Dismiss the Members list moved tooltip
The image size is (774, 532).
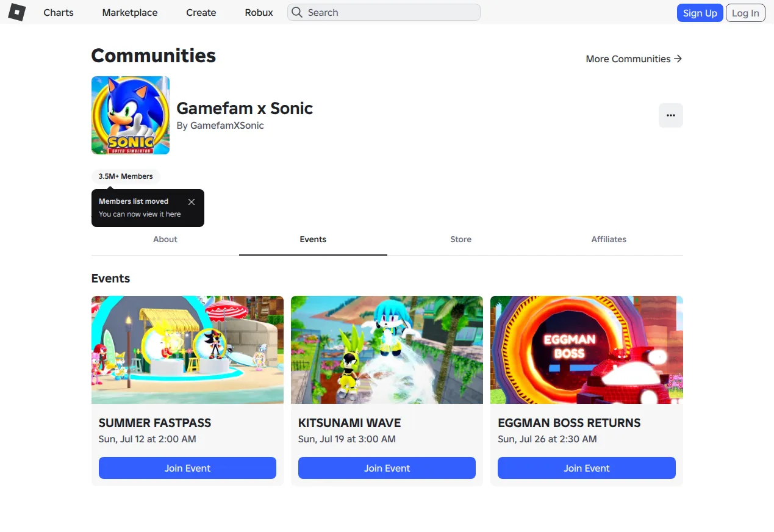[192, 202]
